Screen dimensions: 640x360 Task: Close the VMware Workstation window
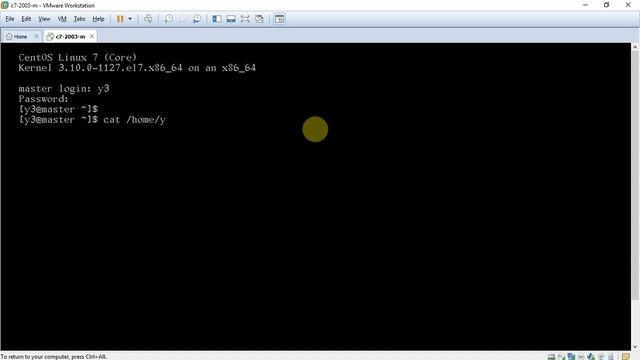coord(628,5)
